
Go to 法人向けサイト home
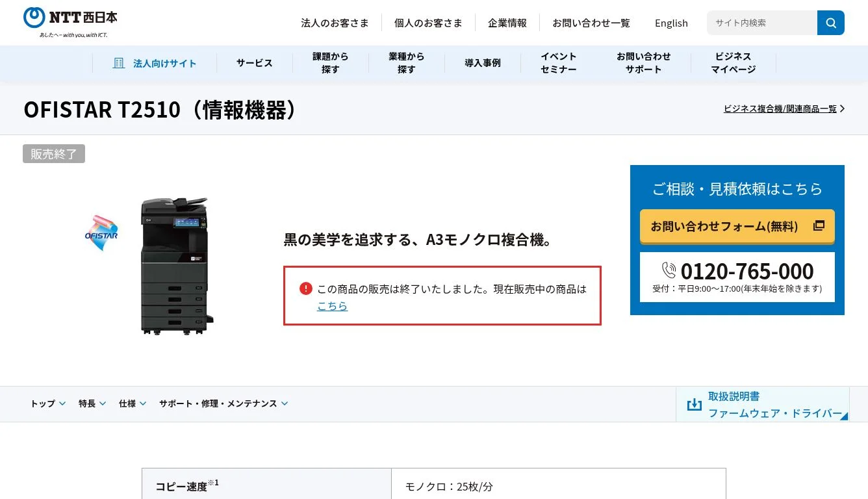pyautogui.click(x=155, y=63)
